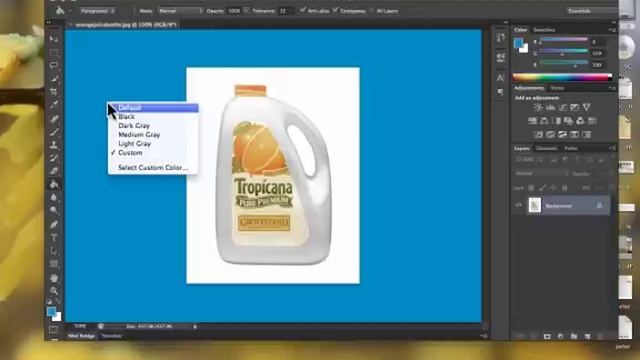Select the Crop tool
The image size is (640, 360).
pyautogui.click(x=53, y=92)
